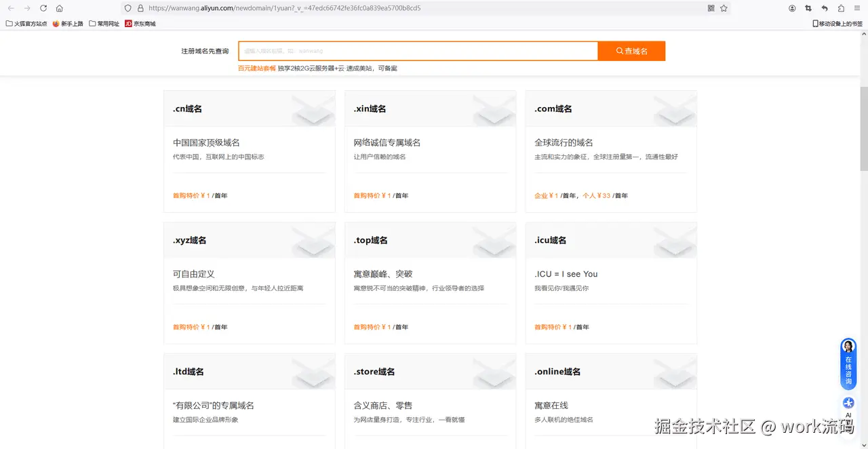Click the domain search input field

click(x=418, y=51)
